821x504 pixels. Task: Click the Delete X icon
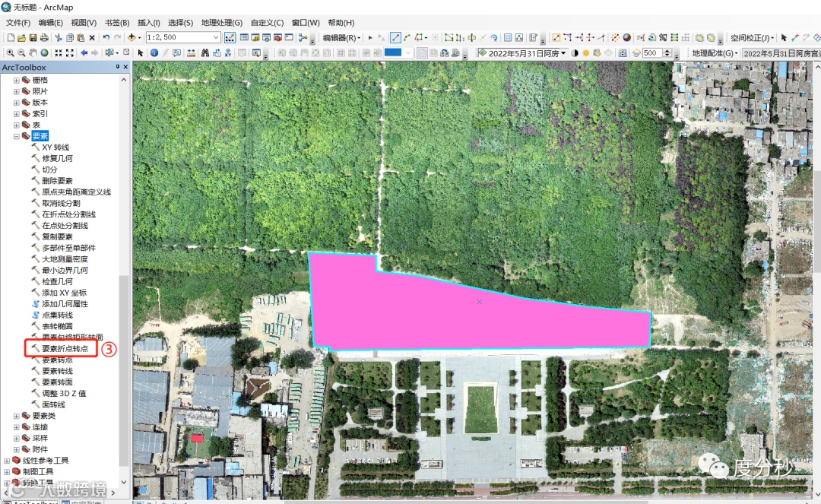pyautogui.click(x=92, y=38)
